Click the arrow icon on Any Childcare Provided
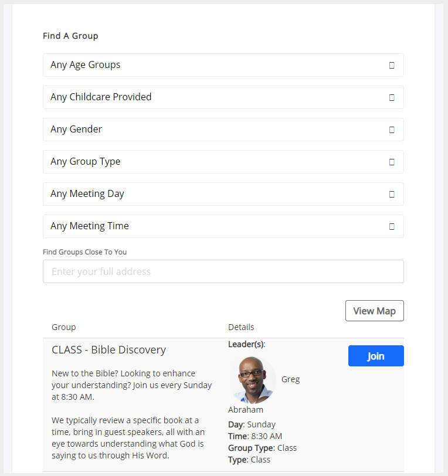 [392, 97]
